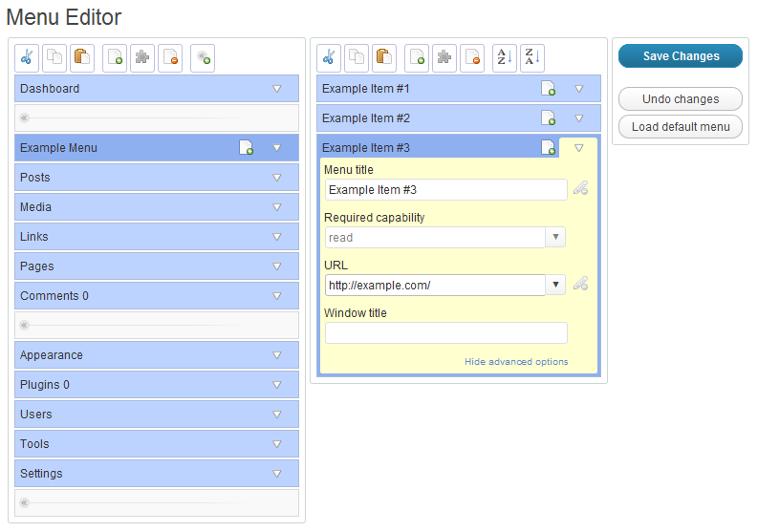Open the Required capability dropdown
Viewport: 758px width, 532px height.
tap(555, 237)
